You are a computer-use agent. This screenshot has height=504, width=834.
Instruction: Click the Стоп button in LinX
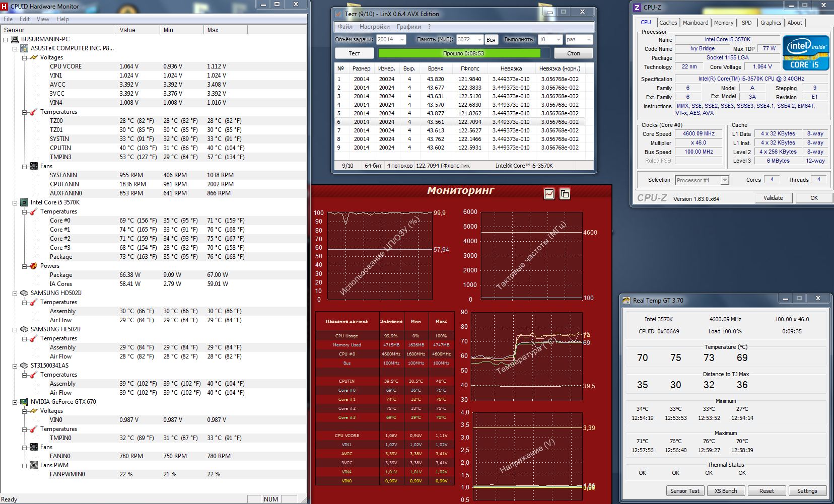tap(573, 53)
